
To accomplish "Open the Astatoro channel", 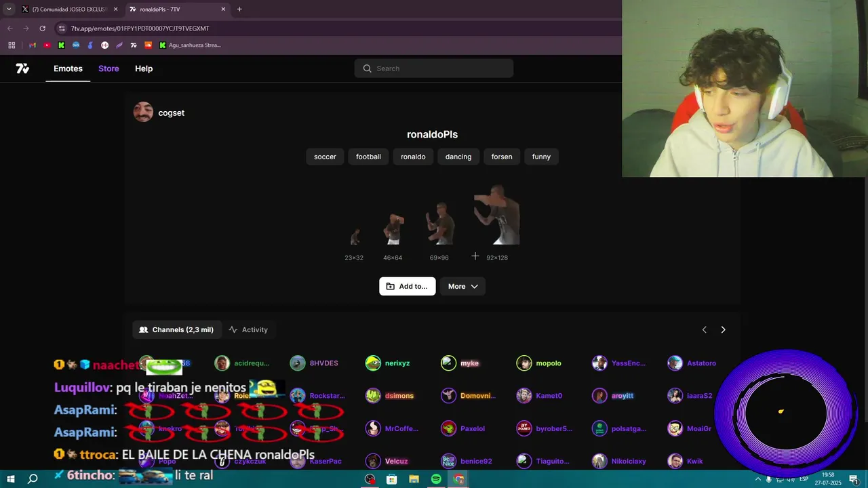I will [x=692, y=363].
